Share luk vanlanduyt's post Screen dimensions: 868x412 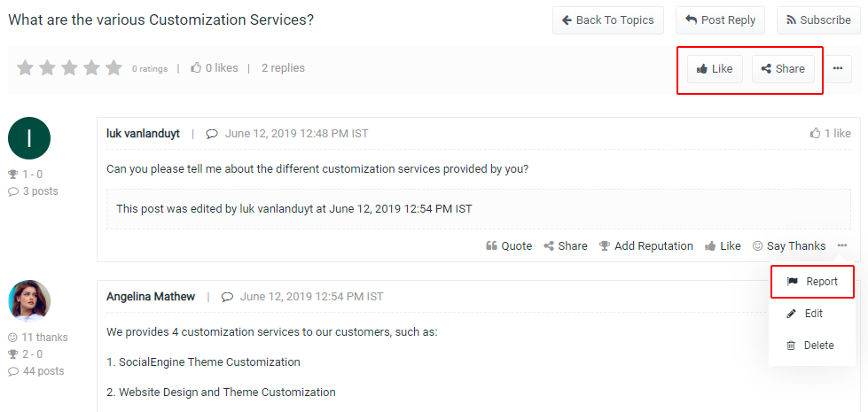[x=565, y=246]
